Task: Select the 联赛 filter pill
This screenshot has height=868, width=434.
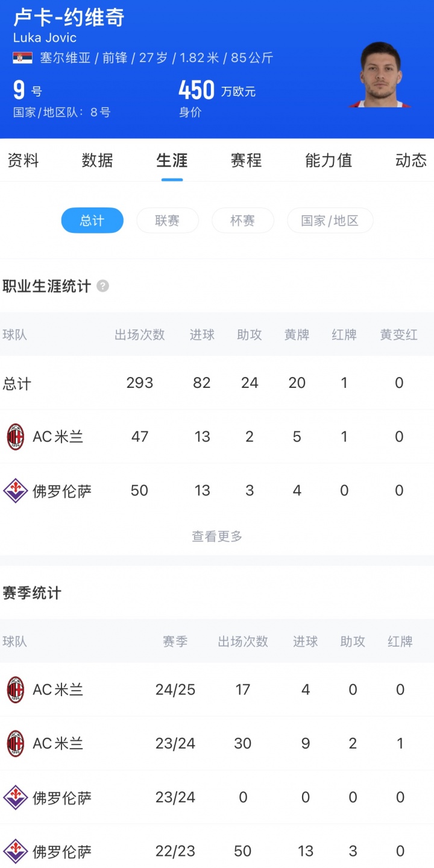Action: tap(168, 221)
